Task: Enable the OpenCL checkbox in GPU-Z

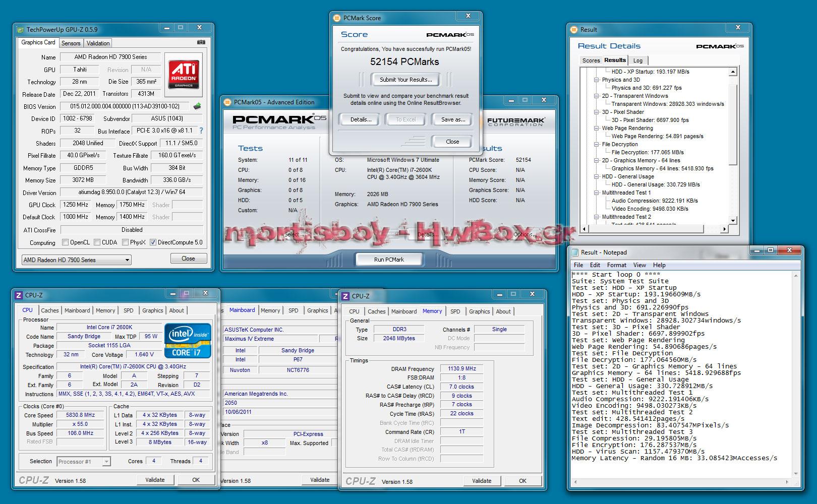Action: [65, 242]
